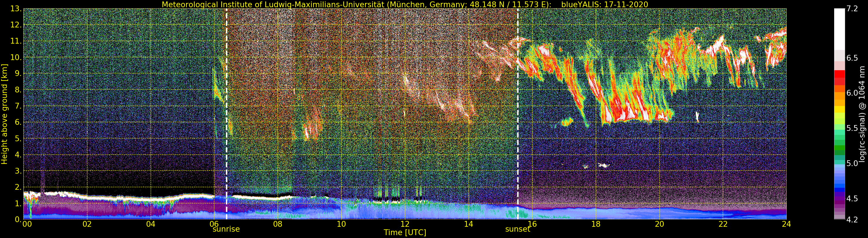This screenshot has height=238, width=868.
Task: Click the height axis tick label 11
Action: 16,41
